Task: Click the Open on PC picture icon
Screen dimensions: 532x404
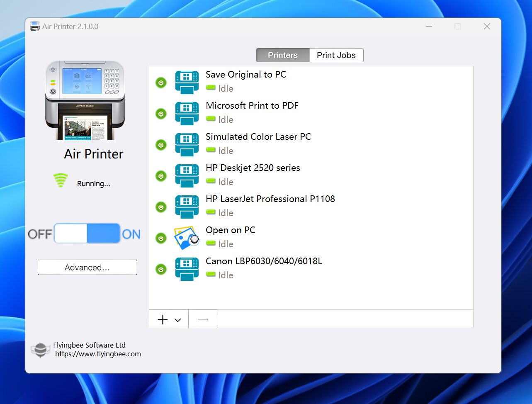Action: [x=187, y=238]
